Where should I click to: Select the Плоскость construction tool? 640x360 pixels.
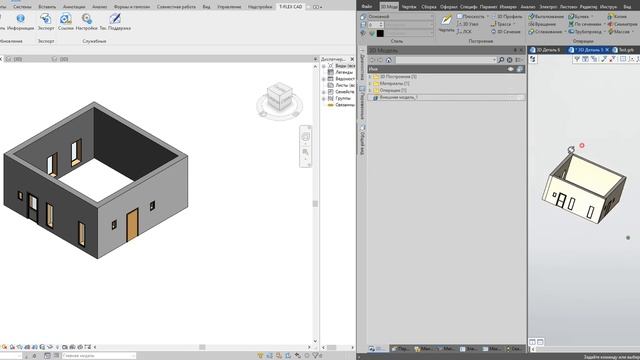[470, 16]
